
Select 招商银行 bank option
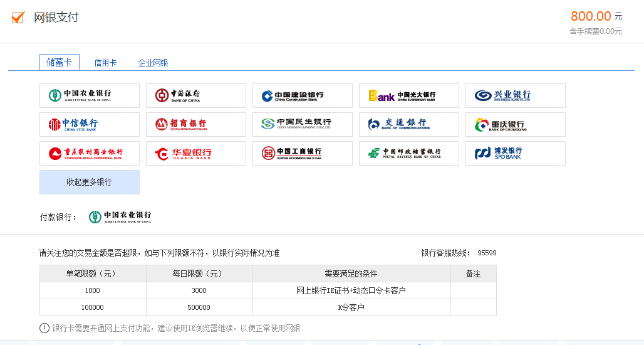[196, 124]
